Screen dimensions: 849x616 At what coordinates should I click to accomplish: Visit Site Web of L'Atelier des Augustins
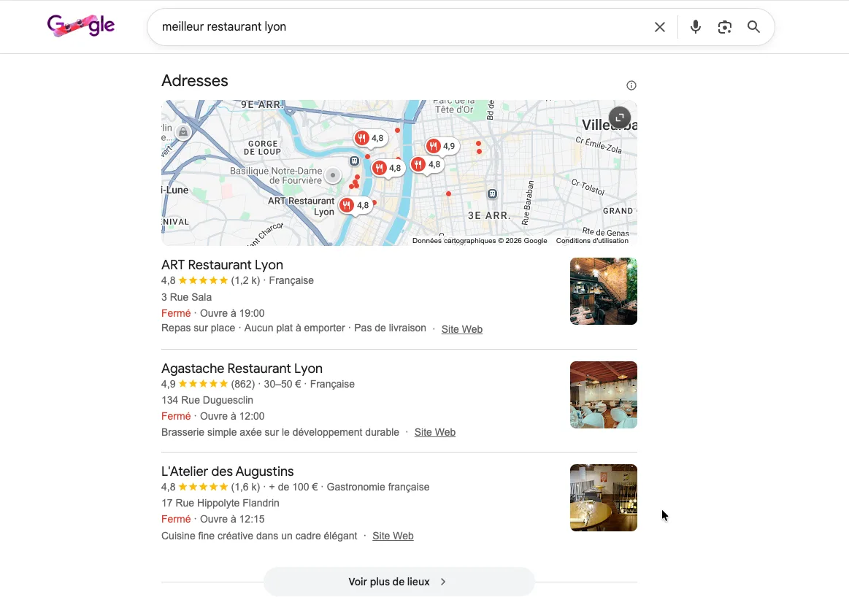(393, 536)
